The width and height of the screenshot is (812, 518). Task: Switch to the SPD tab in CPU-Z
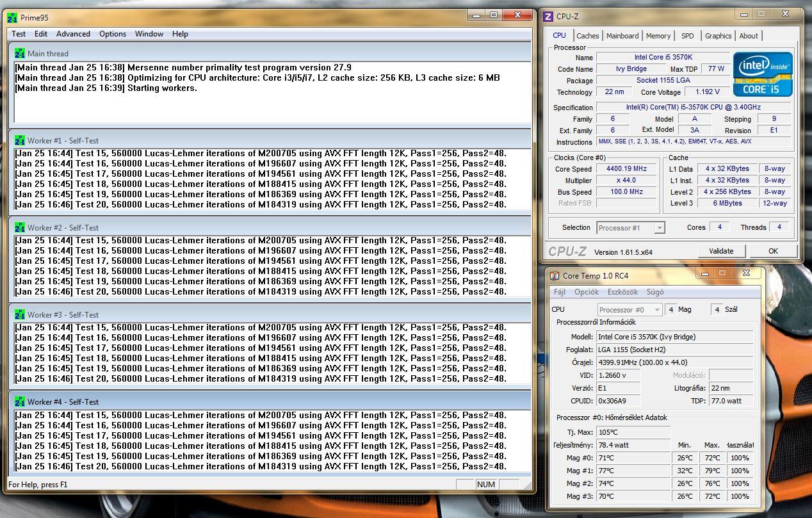click(687, 36)
